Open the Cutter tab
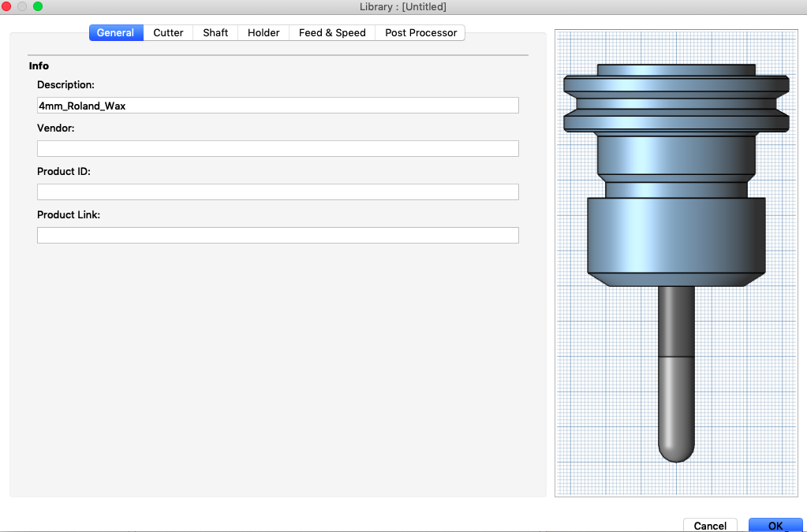Image resolution: width=807 pixels, height=532 pixels. (x=168, y=32)
